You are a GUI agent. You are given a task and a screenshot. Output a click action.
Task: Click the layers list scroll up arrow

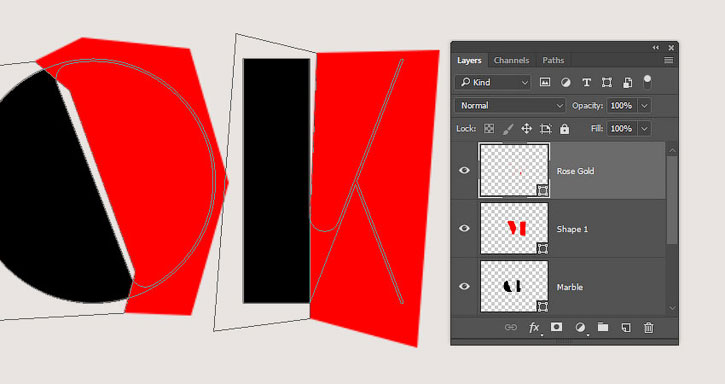(x=672, y=150)
